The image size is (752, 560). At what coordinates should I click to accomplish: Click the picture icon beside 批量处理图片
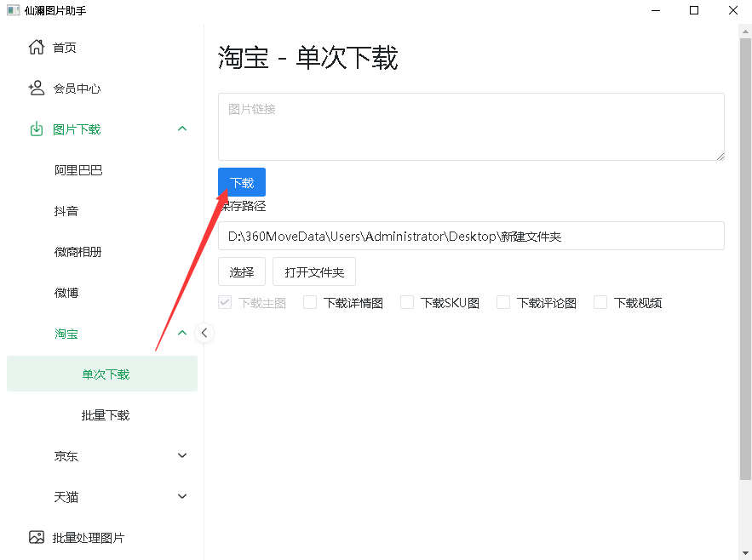pyautogui.click(x=37, y=537)
